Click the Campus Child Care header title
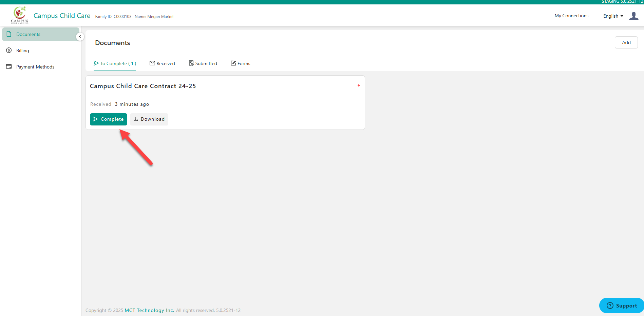The image size is (644, 316). [62, 16]
